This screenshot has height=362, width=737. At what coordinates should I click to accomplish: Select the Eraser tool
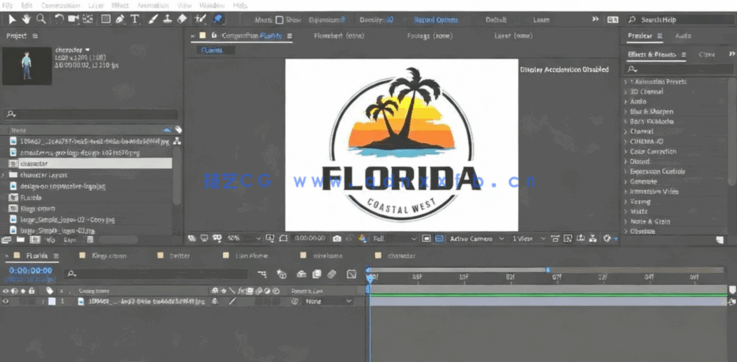pyautogui.click(x=182, y=19)
